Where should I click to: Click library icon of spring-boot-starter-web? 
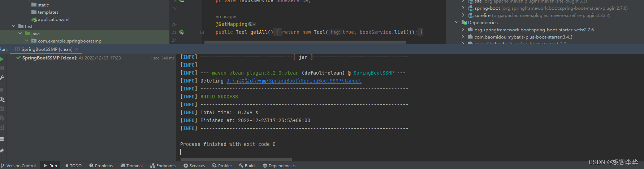tap(471, 30)
